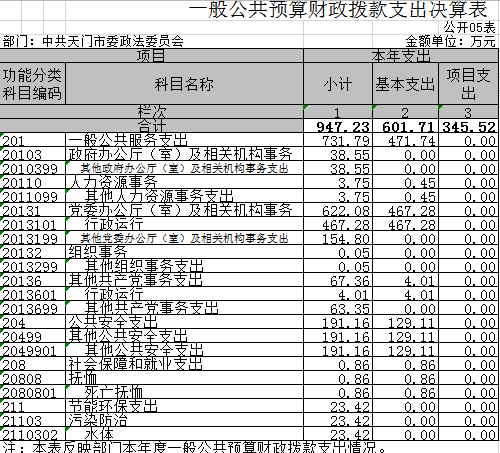The width and height of the screenshot is (500, 453).
Task: Select the 本年支出 header cell
Action: pos(401,56)
